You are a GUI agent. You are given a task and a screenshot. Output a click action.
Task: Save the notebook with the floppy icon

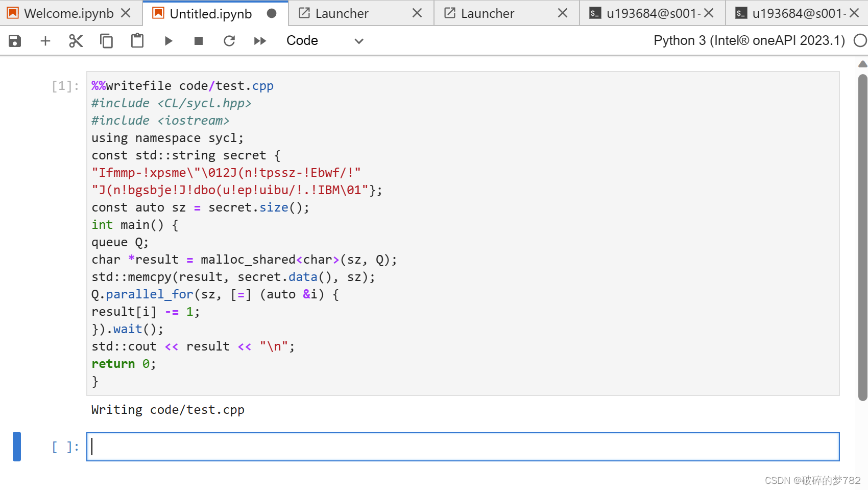point(15,41)
